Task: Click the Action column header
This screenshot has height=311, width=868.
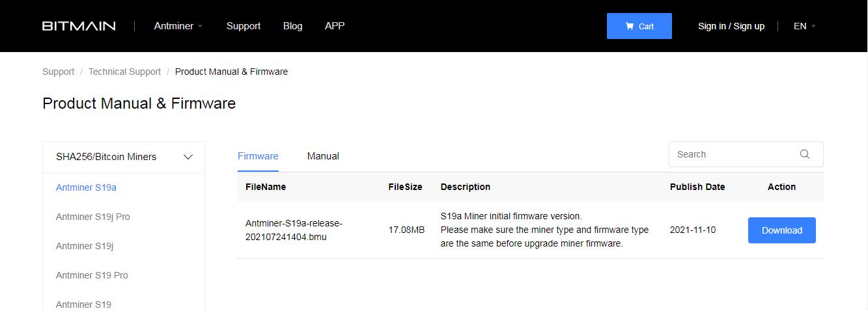Action: [782, 187]
